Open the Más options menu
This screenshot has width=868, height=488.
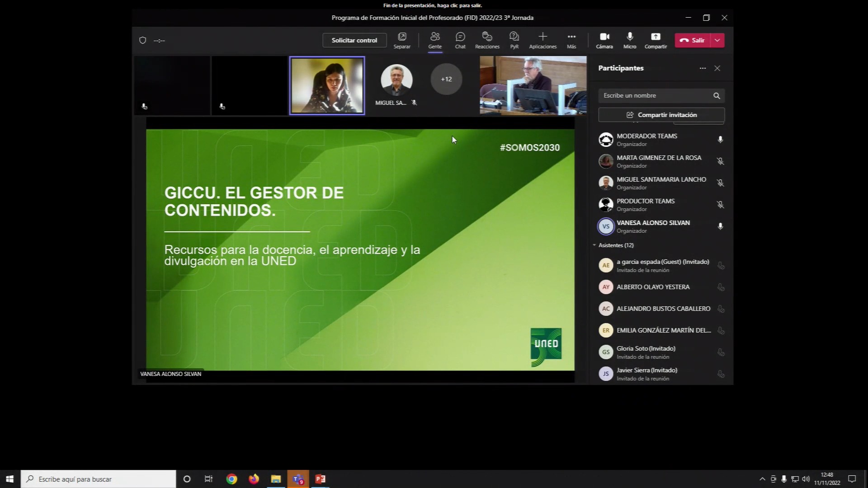pos(571,40)
